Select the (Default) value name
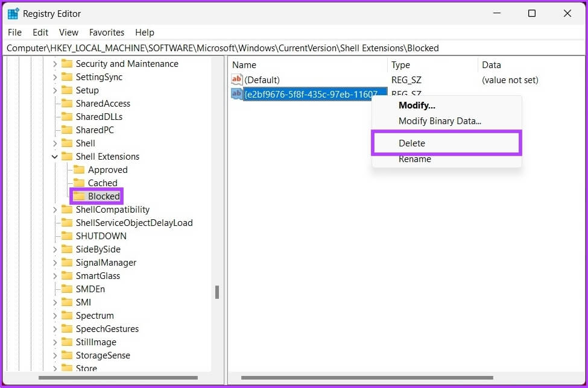Image resolution: width=588 pixels, height=388 pixels. tap(262, 80)
